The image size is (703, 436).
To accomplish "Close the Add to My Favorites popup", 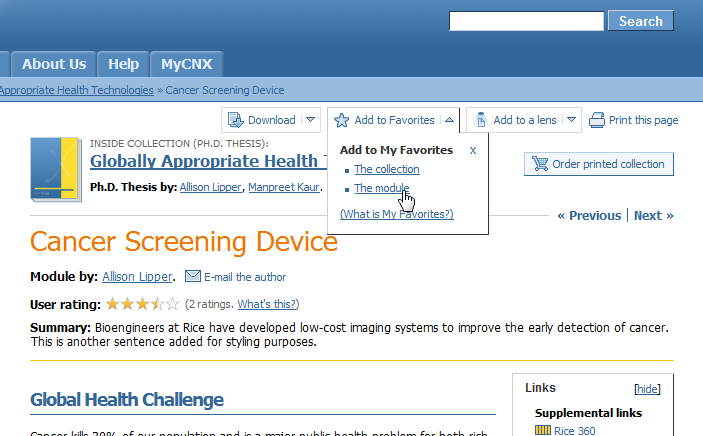I will click(473, 151).
